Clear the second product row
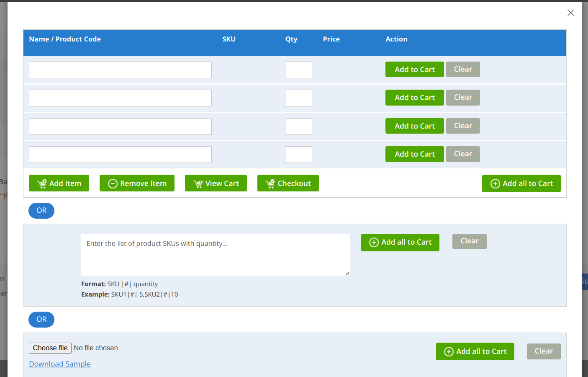 (x=462, y=98)
